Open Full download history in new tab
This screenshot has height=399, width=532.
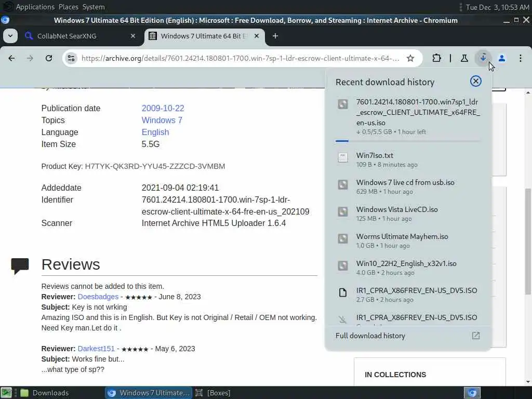point(476,336)
